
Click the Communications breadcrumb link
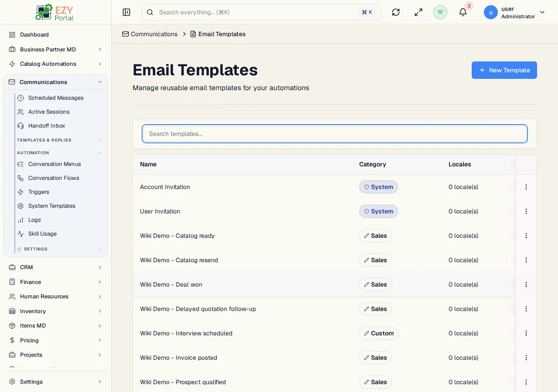pos(150,34)
